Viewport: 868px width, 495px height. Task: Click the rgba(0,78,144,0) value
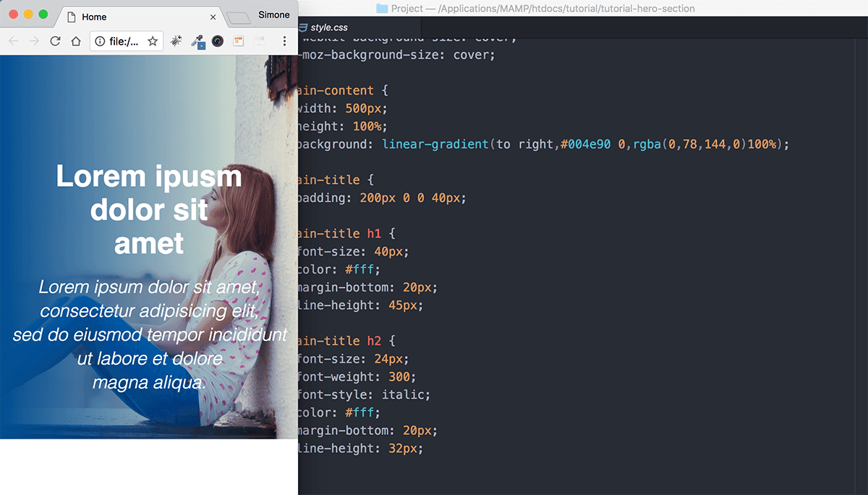coord(690,144)
